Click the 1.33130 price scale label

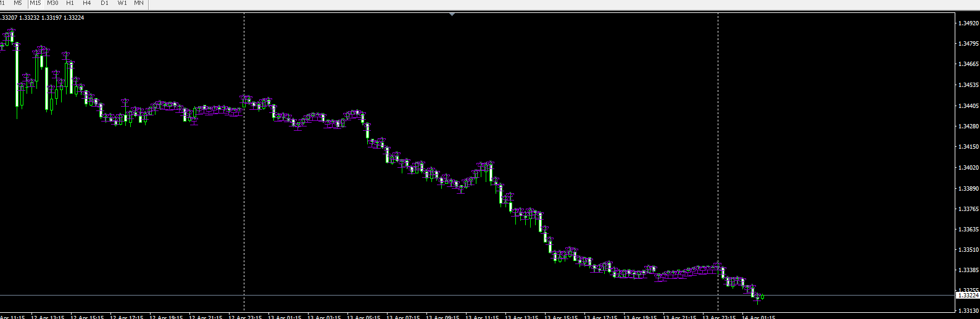(968, 311)
